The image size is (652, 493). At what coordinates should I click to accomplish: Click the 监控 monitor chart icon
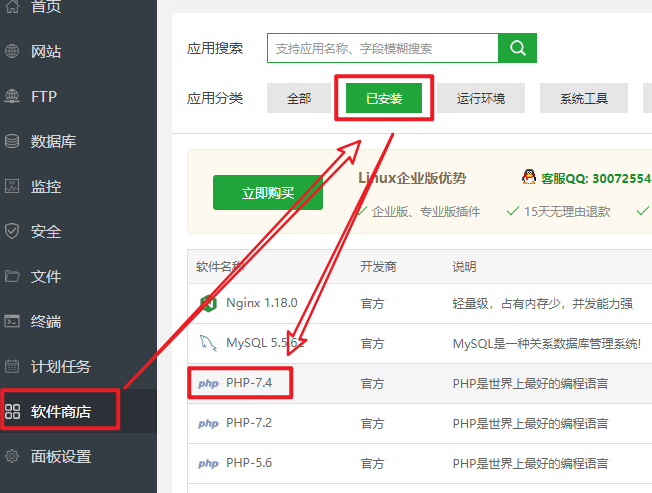[12, 186]
